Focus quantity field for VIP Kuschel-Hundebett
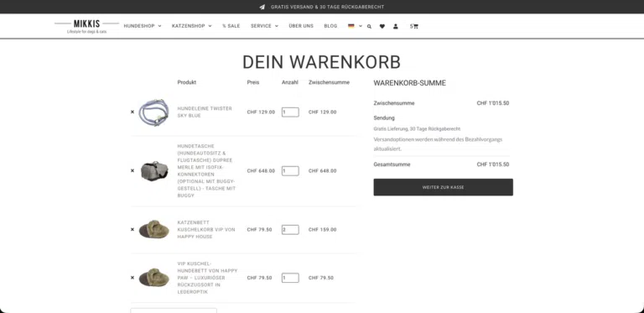 pos(290,278)
